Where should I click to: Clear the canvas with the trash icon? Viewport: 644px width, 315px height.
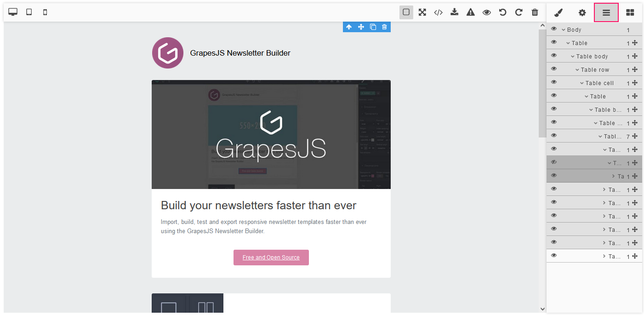coord(535,12)
